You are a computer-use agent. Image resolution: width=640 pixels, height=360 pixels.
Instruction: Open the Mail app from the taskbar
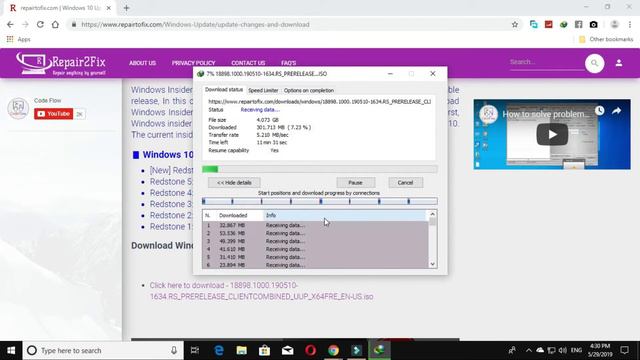287,350
